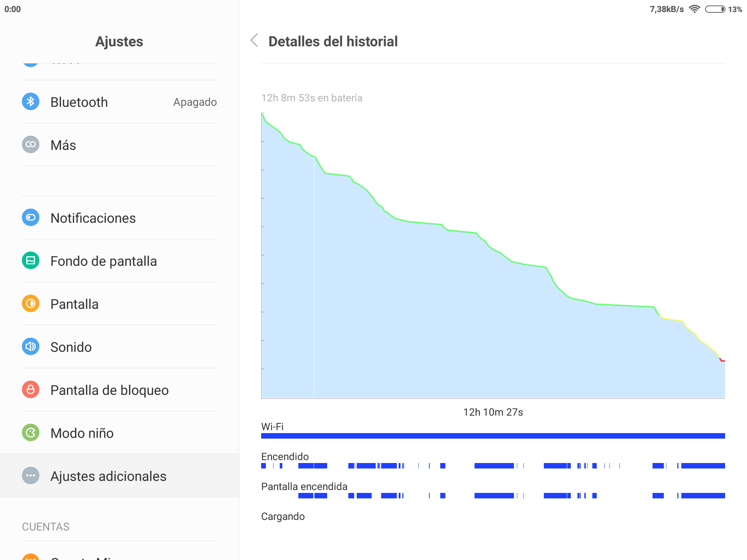Tap the red Pantalla de bloqueo icon
The width and height of the screenshot is (747, 560).
tap(31, 390)
